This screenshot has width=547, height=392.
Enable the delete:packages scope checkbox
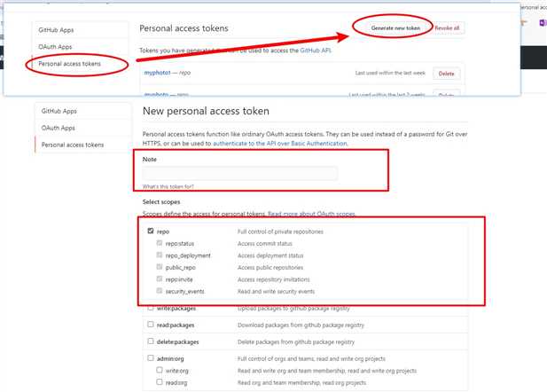coord(151,341)
